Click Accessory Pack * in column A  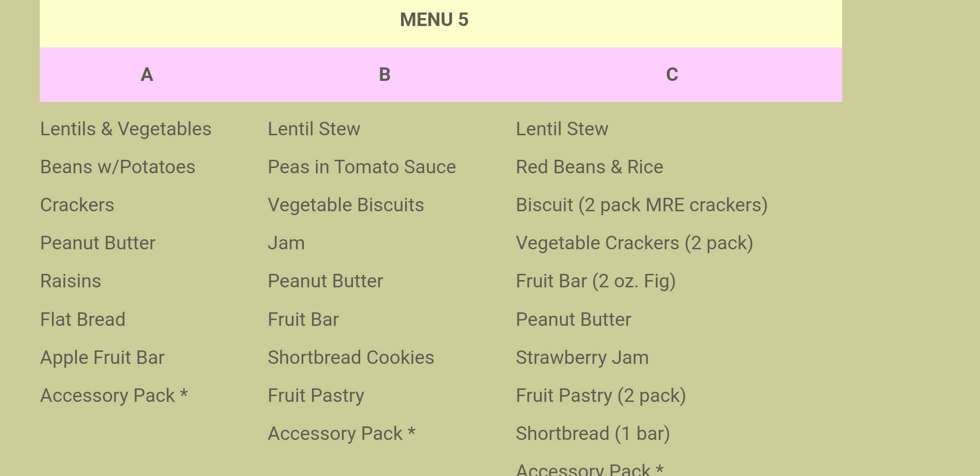[x=114, y=396]
